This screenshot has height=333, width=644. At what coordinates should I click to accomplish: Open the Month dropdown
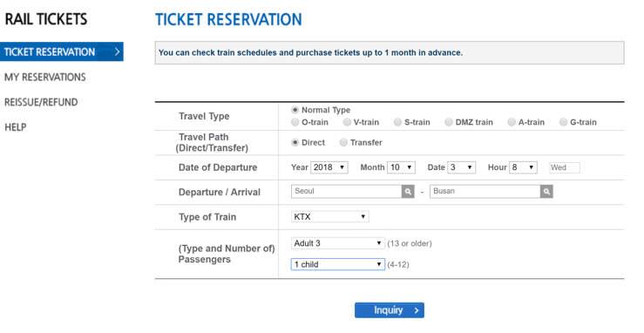pyautogui.click(x=401, y=167)
